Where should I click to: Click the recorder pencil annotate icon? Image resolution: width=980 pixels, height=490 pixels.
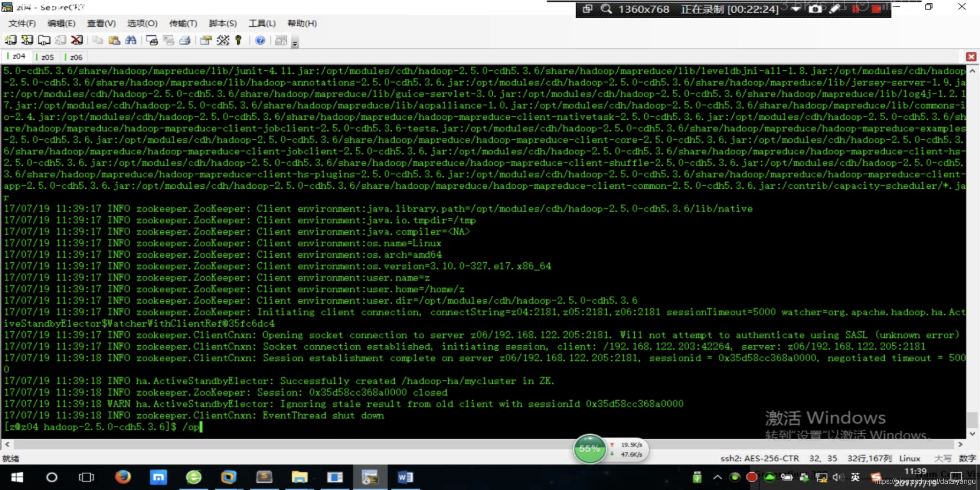tap(834, 9)
